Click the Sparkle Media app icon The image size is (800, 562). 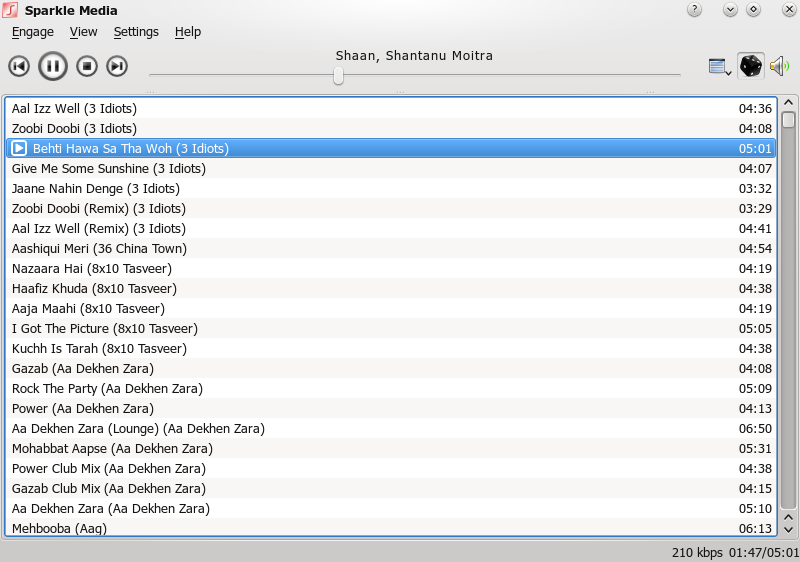[x=10, y=10]
